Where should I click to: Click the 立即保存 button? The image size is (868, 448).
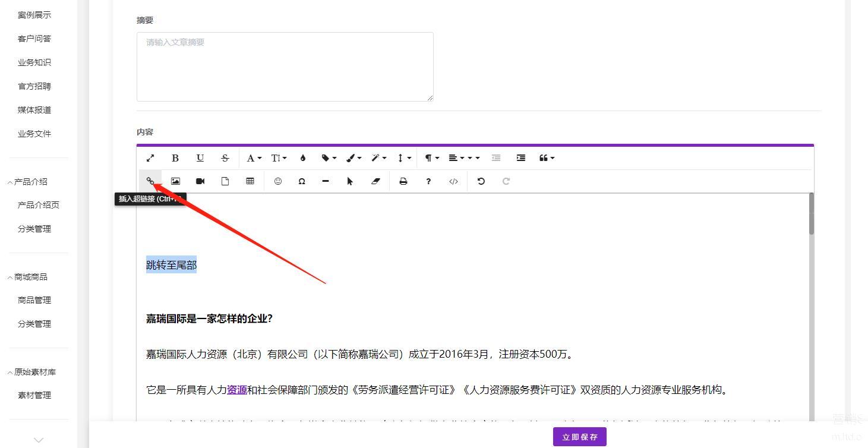point(579,437)
